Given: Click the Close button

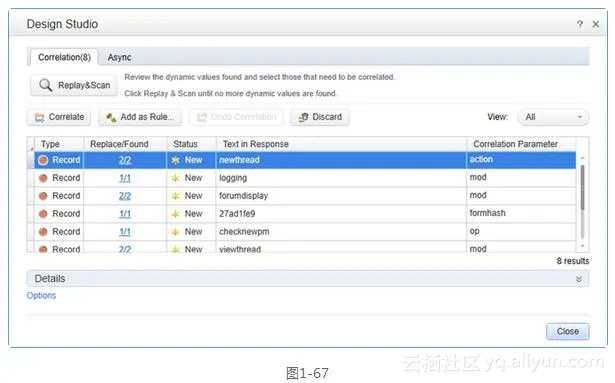Looking at the screenshot, I should click(568, 331).
